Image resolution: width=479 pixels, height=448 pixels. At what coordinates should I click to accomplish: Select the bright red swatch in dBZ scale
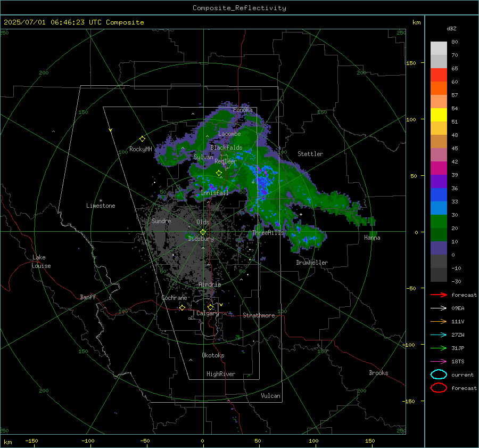[x=439, y=75]
